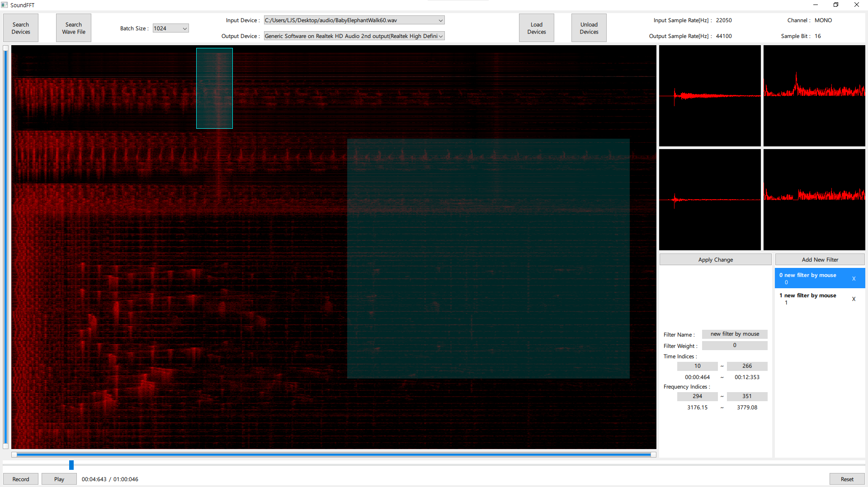Click the Unload Devices button
The height and width of the screenshot is (487, 868).
click(x=589, y=28)
